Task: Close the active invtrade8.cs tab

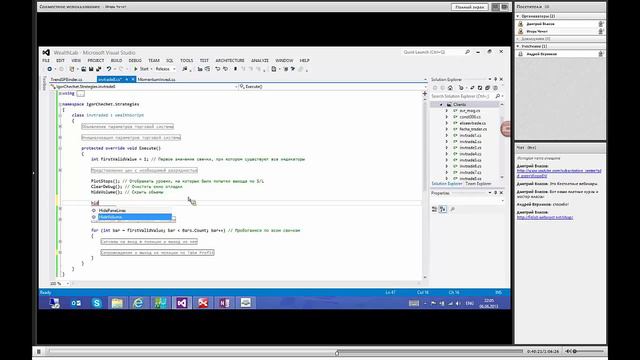Action: [x=133, y=79]
